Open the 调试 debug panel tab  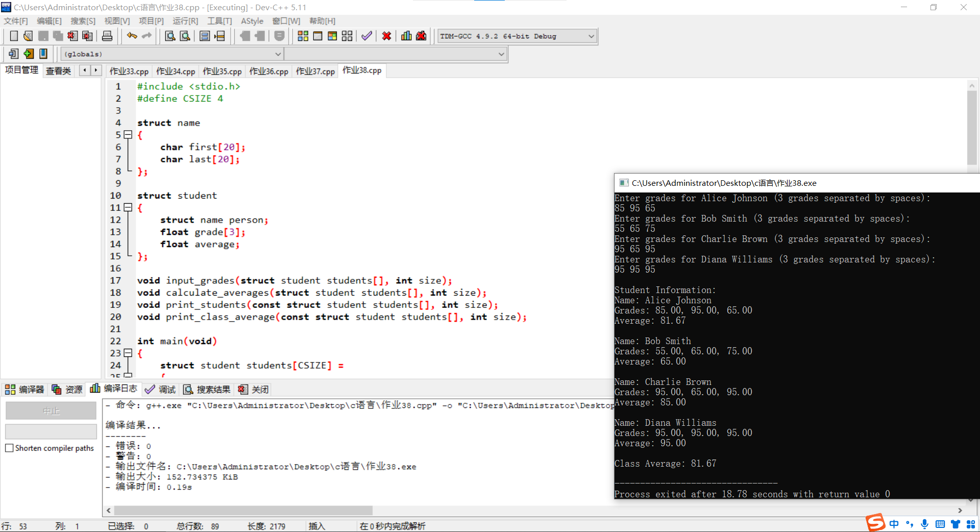[x=160, y=390]
